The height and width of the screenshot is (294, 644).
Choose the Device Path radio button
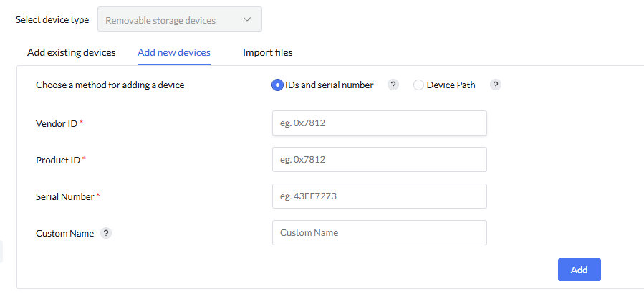[419, 85]
